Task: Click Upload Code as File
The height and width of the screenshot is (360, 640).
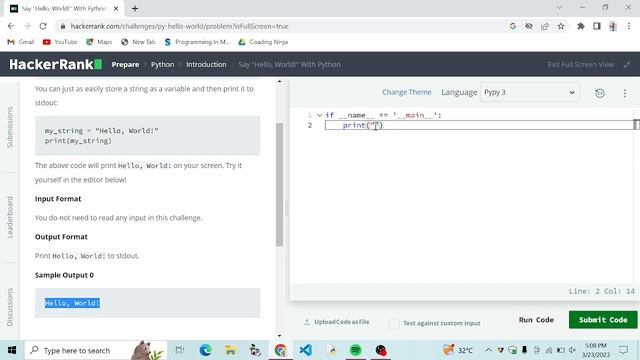Action: click(x=337, y=322)
